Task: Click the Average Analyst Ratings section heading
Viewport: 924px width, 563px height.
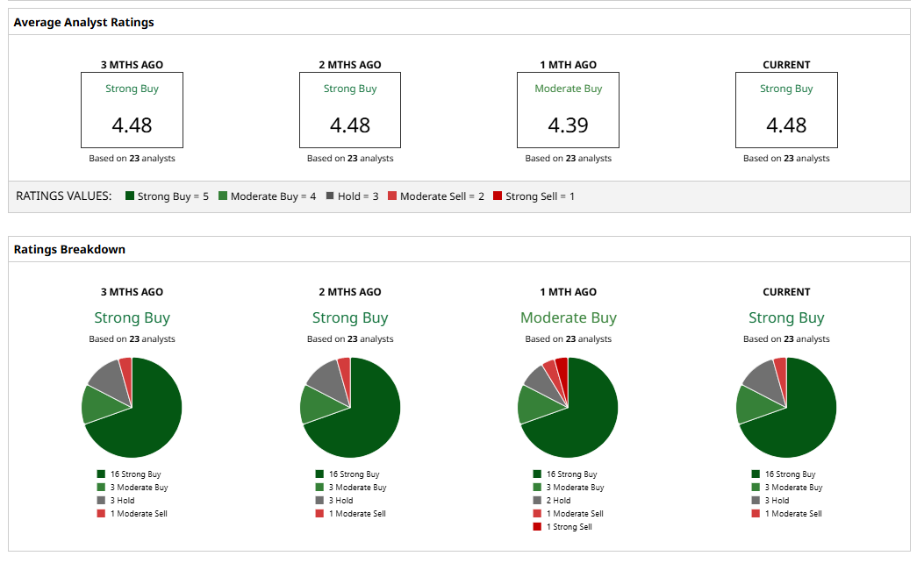Action: tap(83, 23)
